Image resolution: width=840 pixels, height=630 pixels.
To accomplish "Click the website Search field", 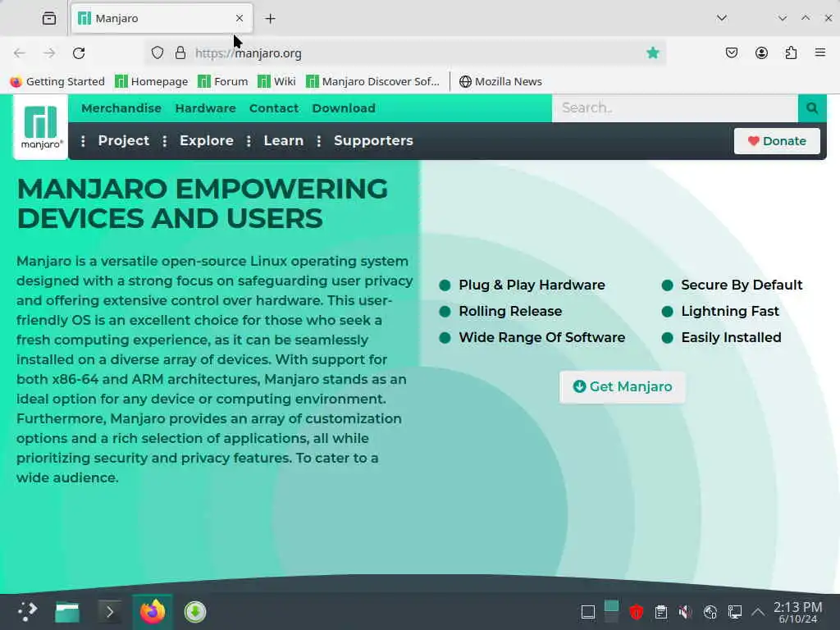I will 675,108.
